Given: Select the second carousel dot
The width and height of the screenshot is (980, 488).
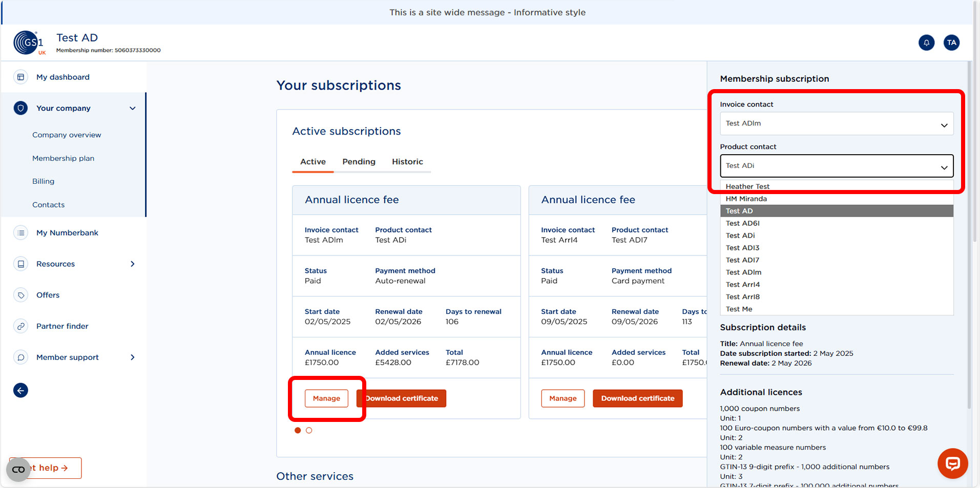Looking at the screenshot, I should [x=309, y=430].
